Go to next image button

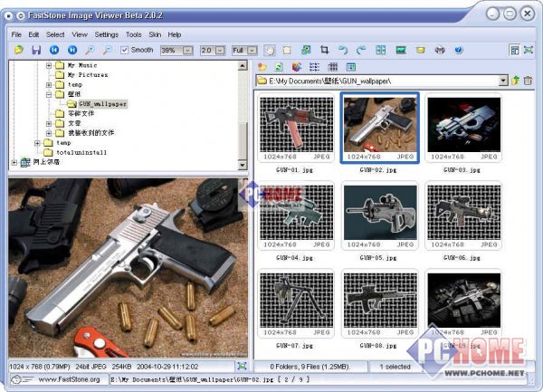[x=72, y=50]
